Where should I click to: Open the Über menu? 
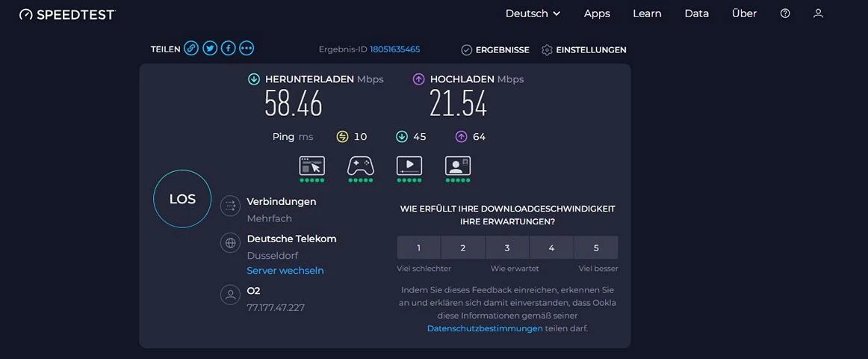click(744, 14)
